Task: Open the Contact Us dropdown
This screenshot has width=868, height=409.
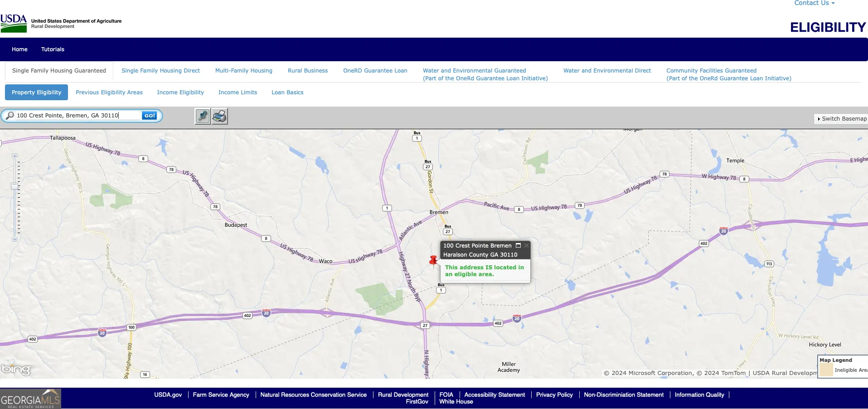Action: pyautogui.click(x=814, y=3)
